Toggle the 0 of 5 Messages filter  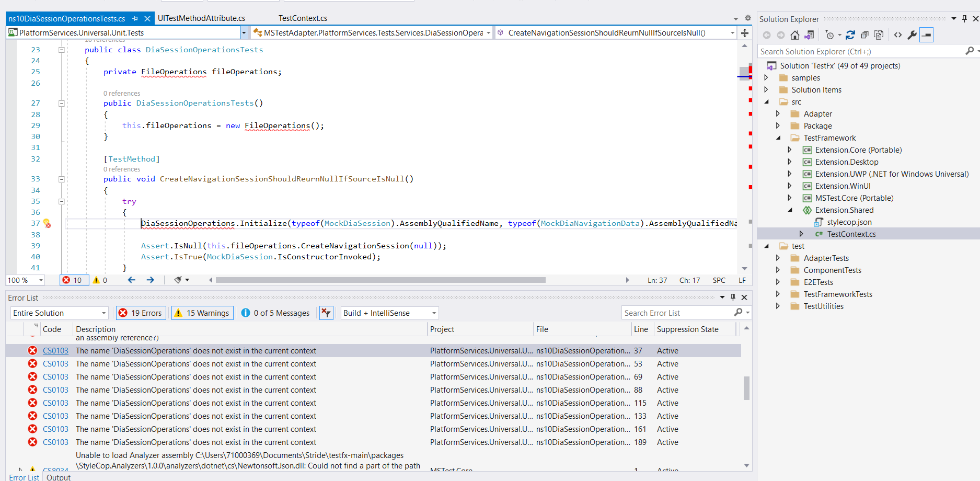[x=275, y=313]
